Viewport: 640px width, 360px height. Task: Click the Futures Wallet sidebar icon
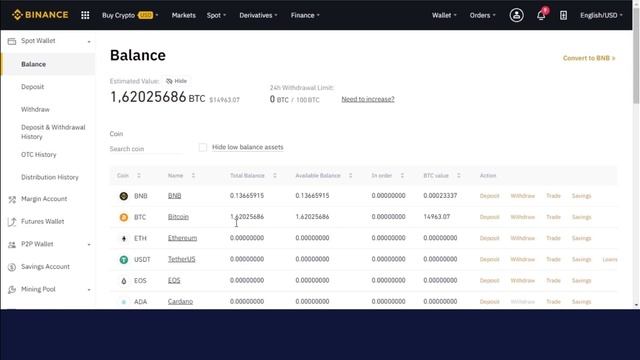(12, 222)
